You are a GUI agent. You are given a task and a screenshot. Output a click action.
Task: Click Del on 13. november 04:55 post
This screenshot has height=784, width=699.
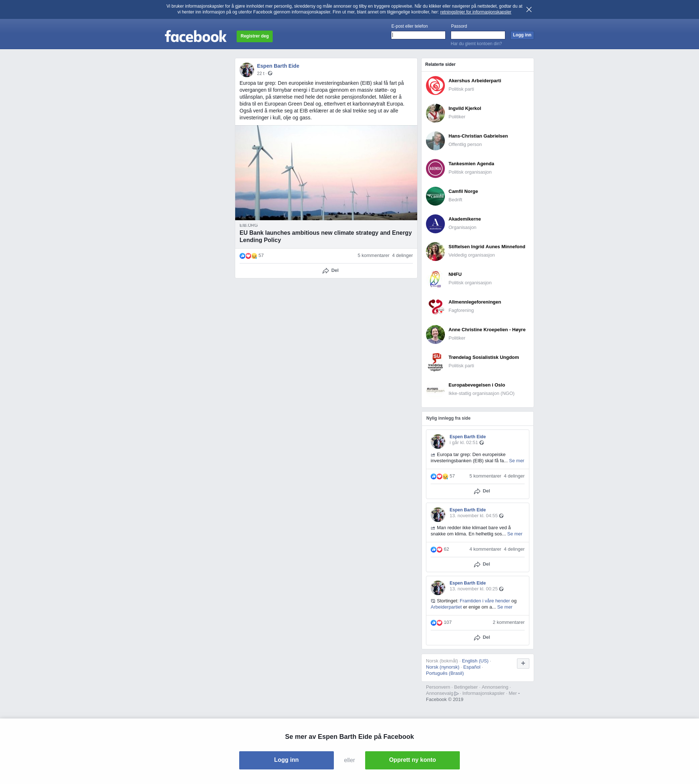tap(482, 565)
